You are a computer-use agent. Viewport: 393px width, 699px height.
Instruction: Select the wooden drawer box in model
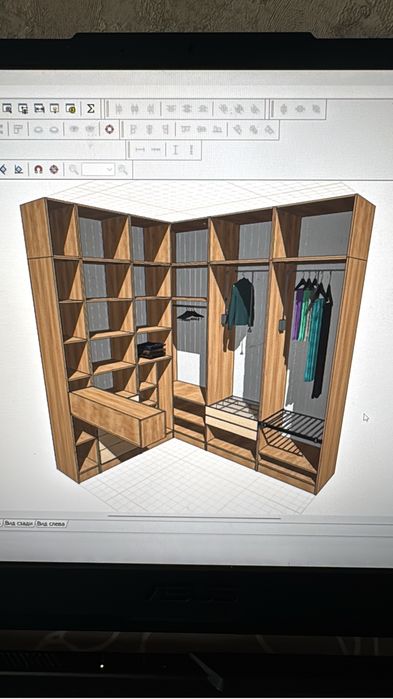[x=117, y=416]
